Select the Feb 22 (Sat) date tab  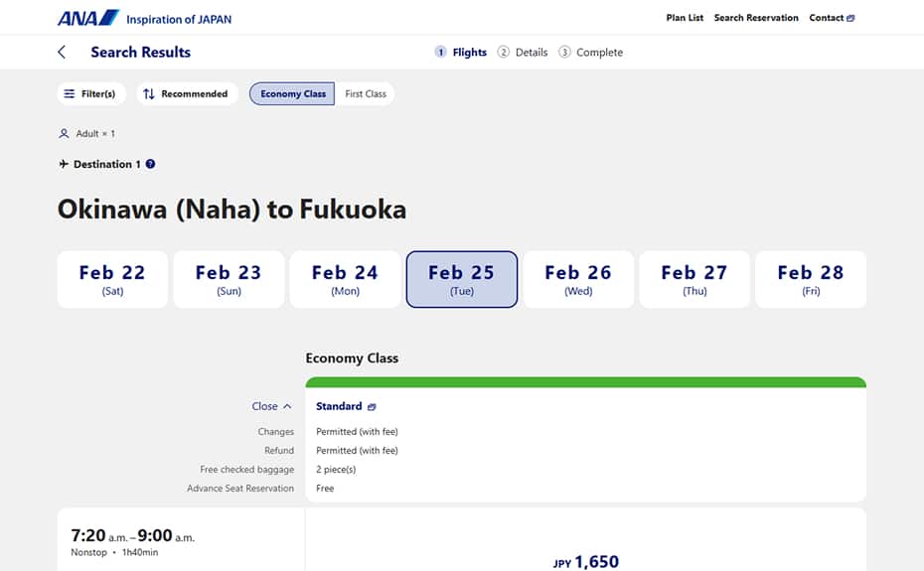click(x=112, y=279)
